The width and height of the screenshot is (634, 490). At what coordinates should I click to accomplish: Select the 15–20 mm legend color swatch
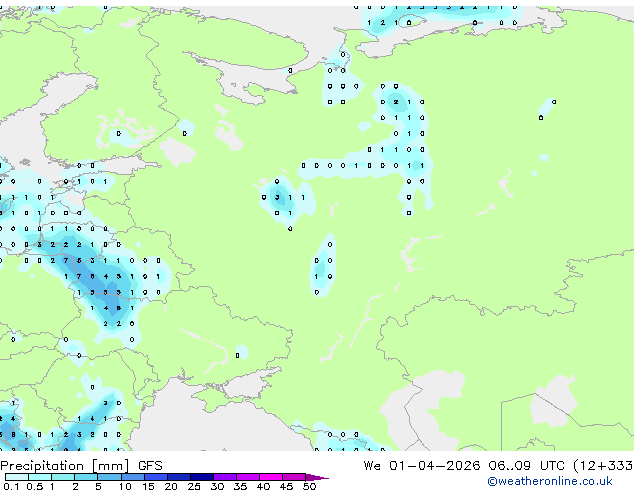(x=155, y=477)
